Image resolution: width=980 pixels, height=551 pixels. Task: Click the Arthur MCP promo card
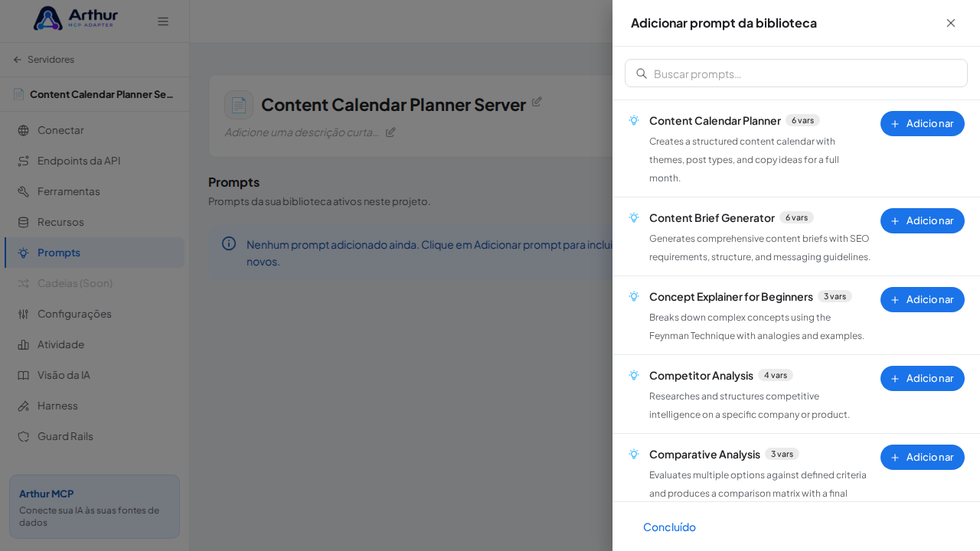(94, 507)
